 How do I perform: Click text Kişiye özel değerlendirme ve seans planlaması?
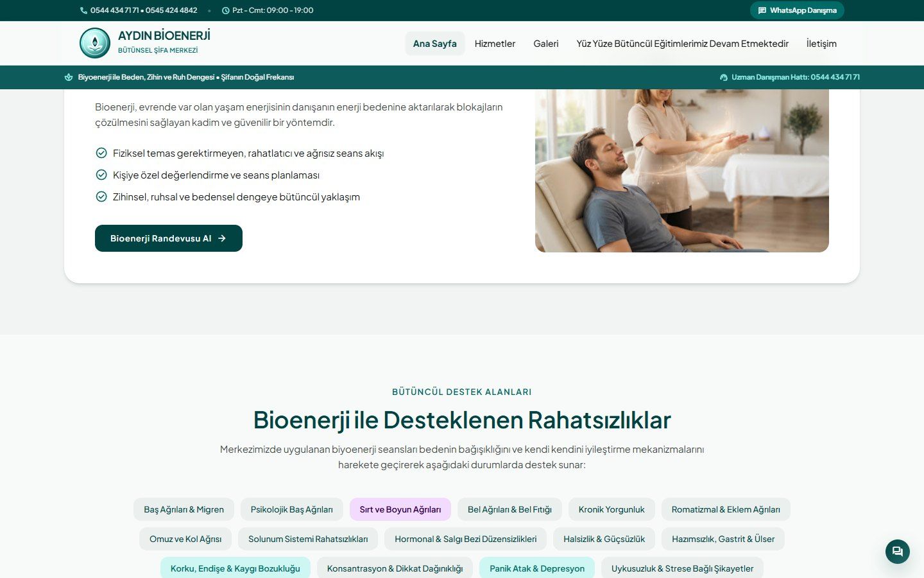coord(216,175)
